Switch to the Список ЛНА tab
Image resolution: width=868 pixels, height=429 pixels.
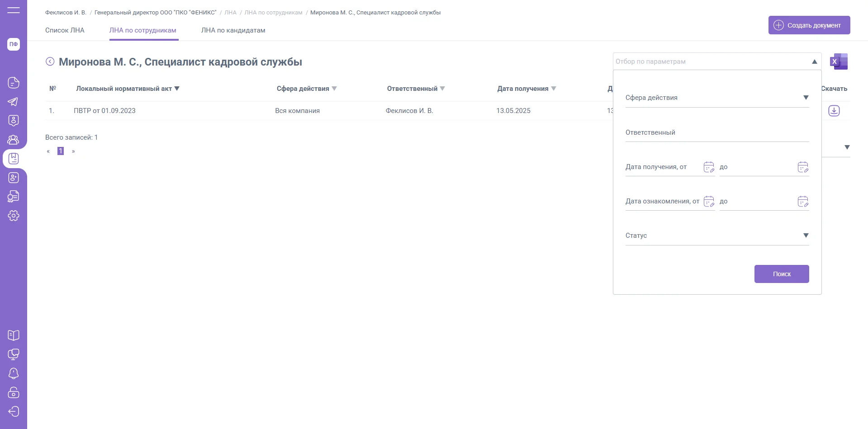click(65, 30)
